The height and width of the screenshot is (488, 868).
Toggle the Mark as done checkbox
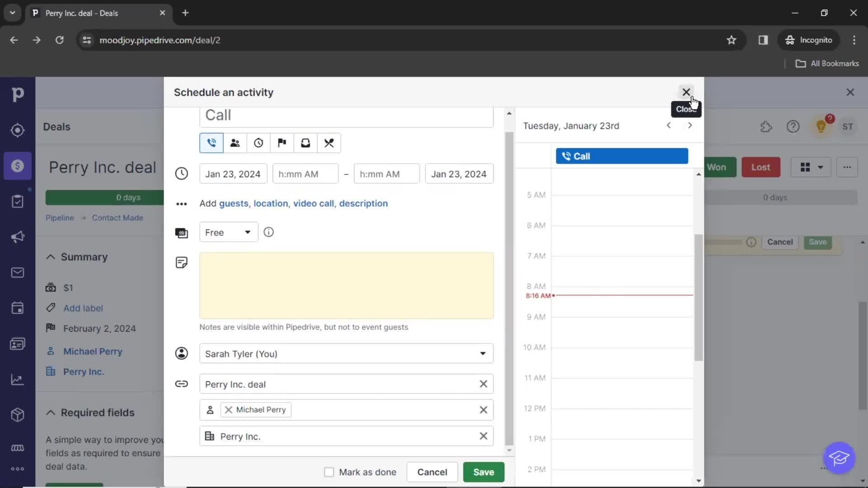click(329, 472)
